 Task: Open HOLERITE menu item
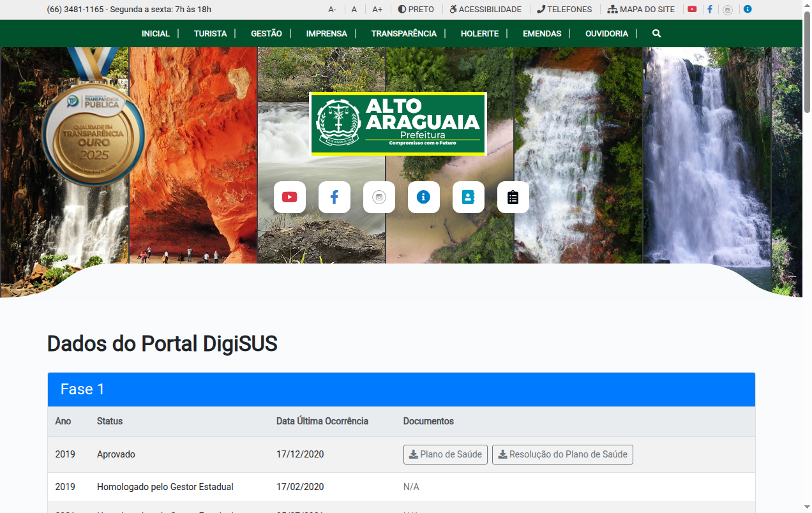(x=480, y=33)
